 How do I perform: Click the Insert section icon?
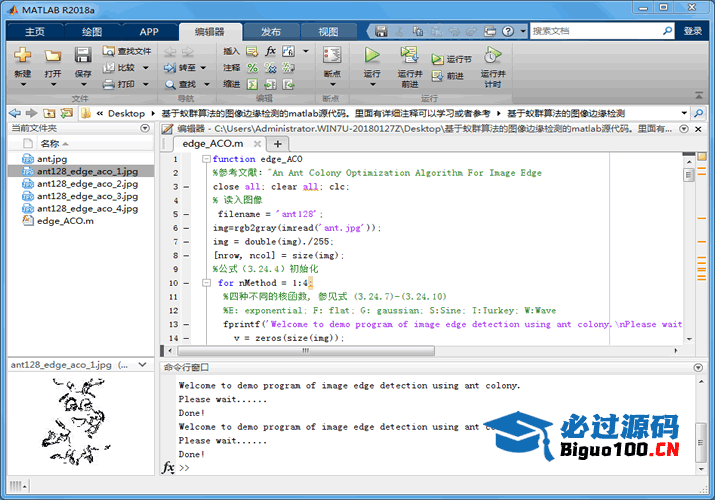coord(252,51)
